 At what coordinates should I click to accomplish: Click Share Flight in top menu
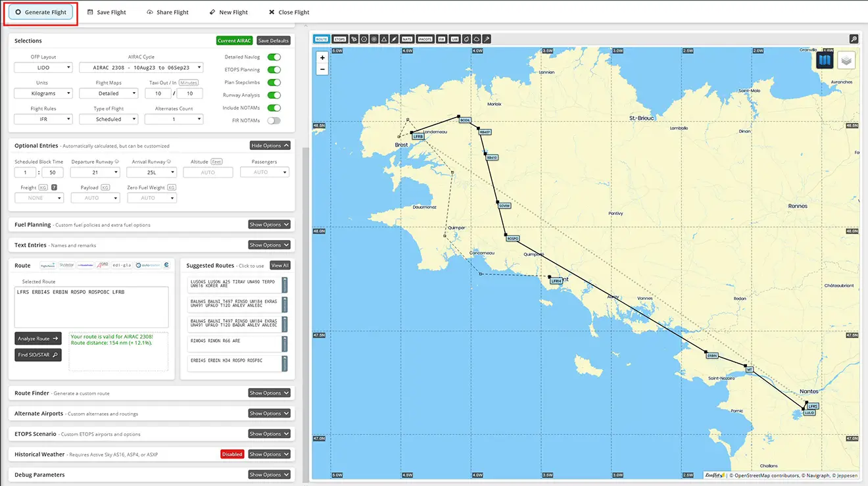tap(168, 12)
